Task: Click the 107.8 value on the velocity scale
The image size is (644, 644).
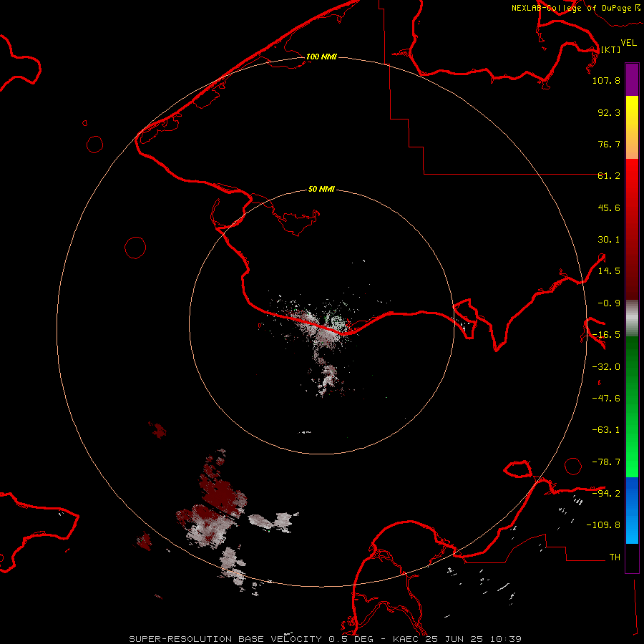Action: click(606, 80)
